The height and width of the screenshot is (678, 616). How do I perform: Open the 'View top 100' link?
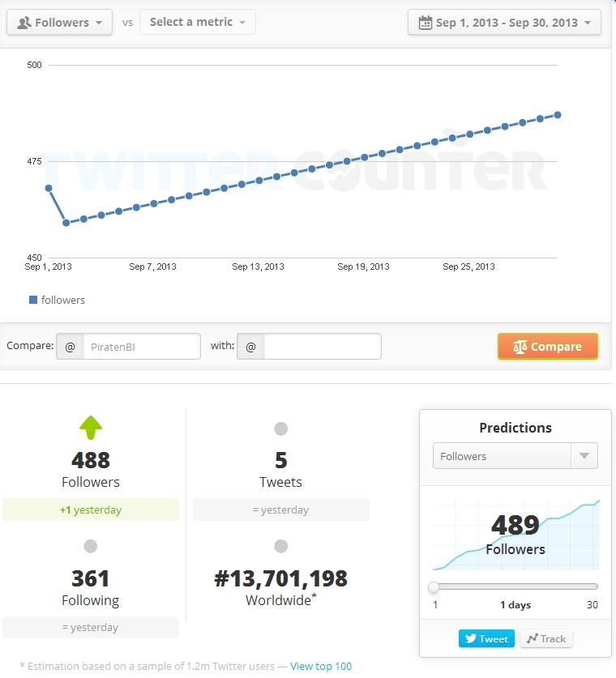321,667
